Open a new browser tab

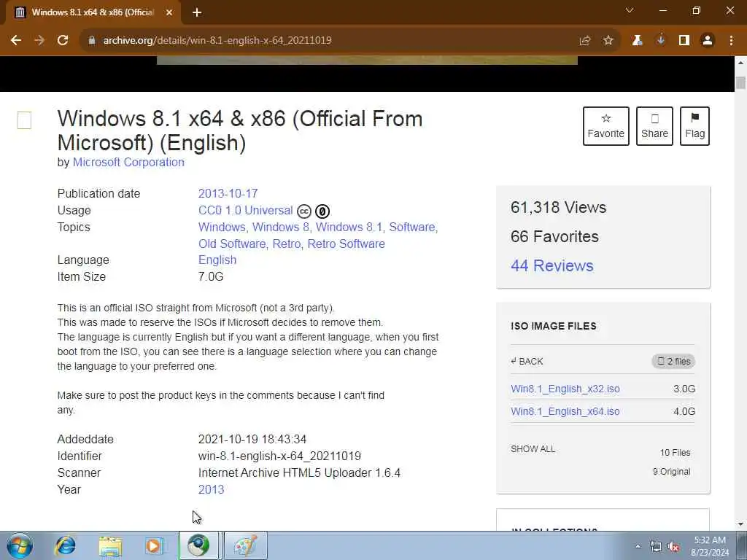click(x=197, y=13)
